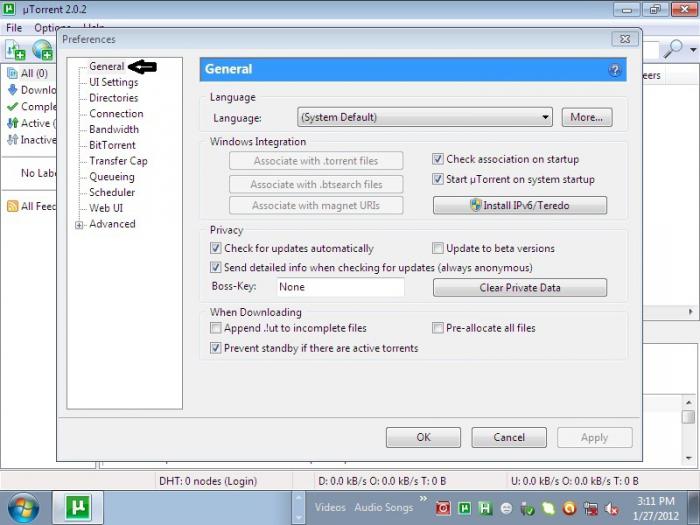
Task: Expand the Advanced tree node
Action: [x=79, y=225]
